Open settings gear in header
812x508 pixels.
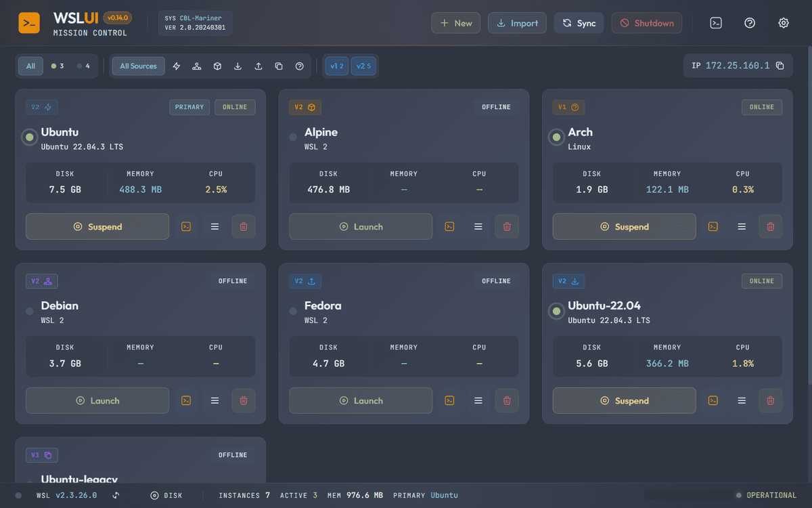tap(784, 23)
